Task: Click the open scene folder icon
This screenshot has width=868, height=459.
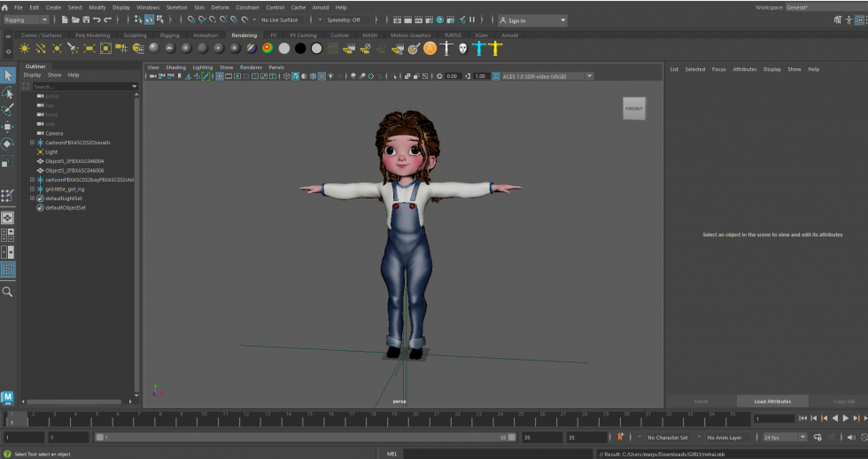Action: 75,19
